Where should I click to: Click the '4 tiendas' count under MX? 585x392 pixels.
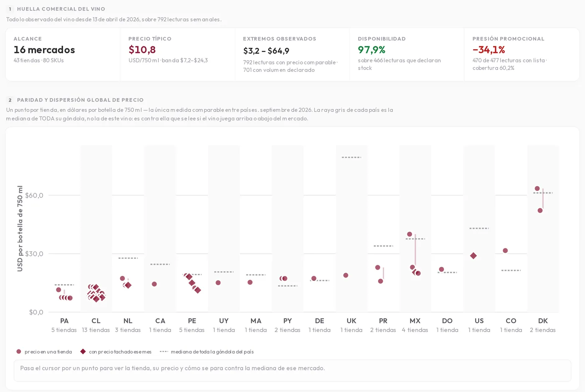point(415,330)
